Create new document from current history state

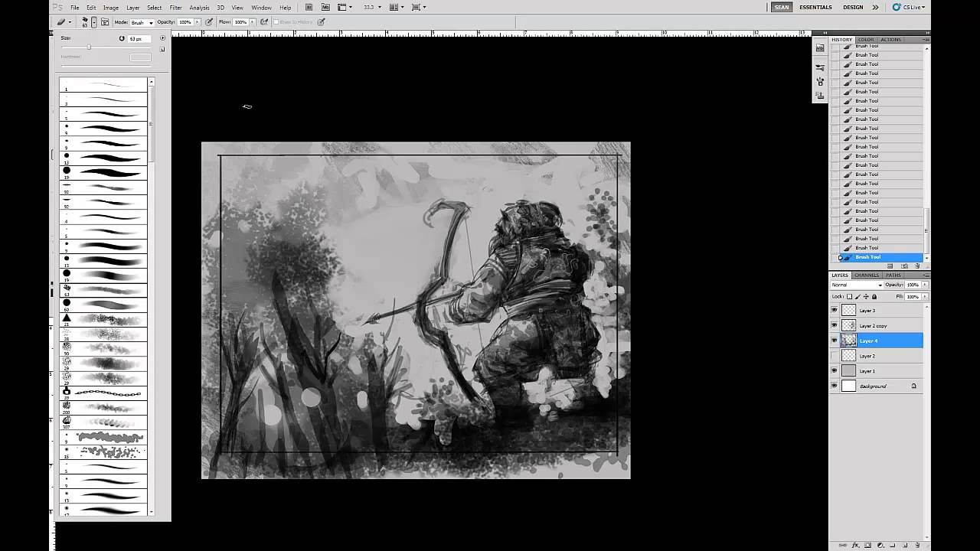[x=890, y=266]
